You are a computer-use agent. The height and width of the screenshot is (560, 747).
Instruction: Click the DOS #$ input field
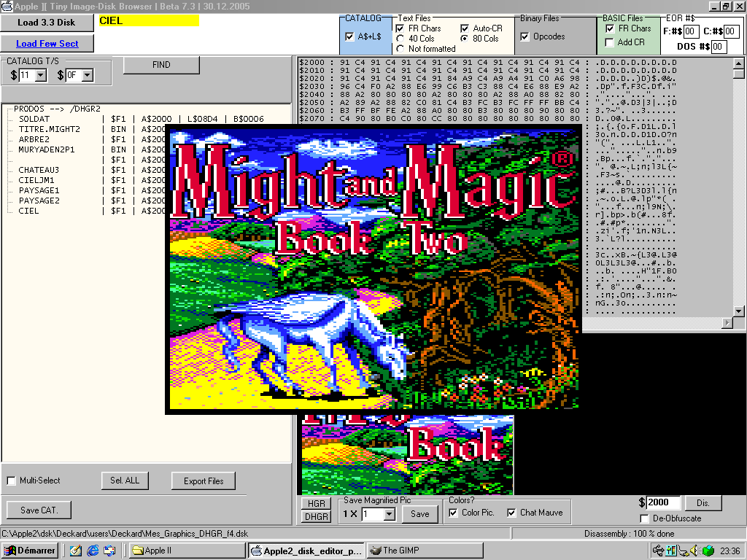pos(719,47)
